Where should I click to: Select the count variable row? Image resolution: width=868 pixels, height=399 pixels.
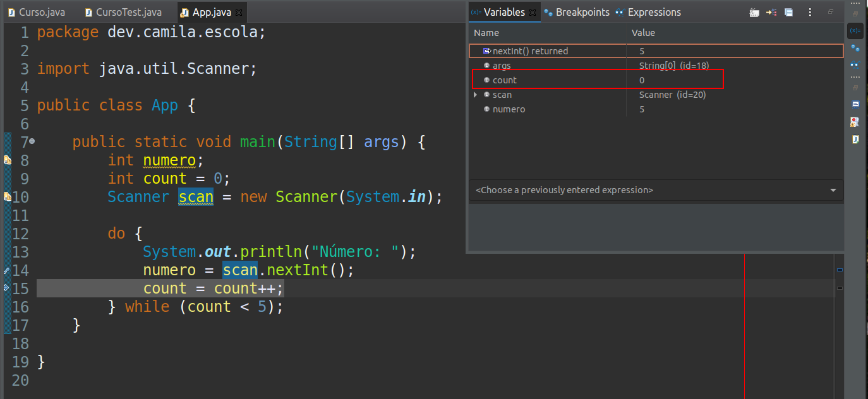656,80
